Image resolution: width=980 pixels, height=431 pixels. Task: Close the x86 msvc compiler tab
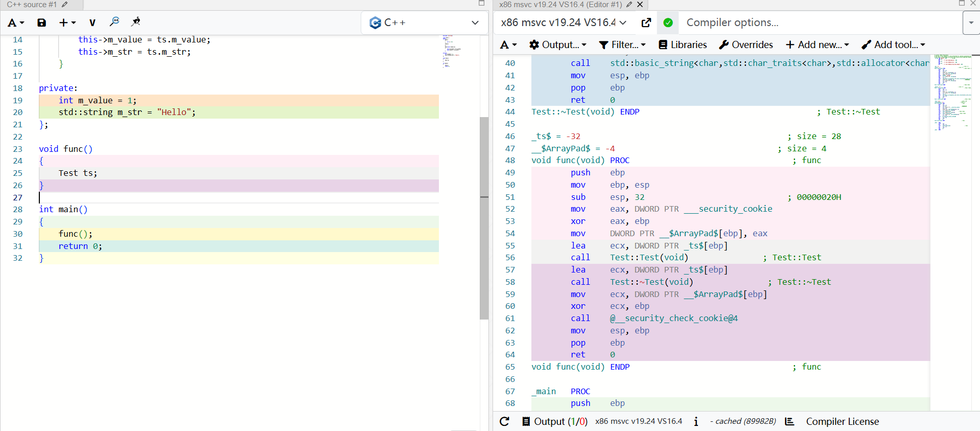click(640, 5)
